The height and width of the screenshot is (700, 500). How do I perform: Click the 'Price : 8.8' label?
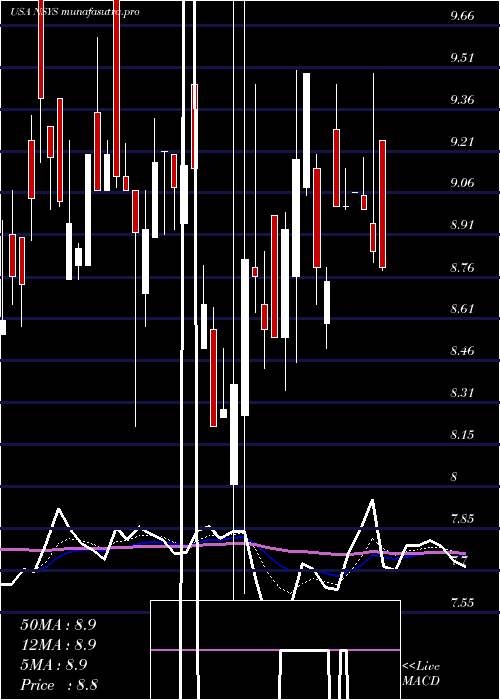point(59,685)
